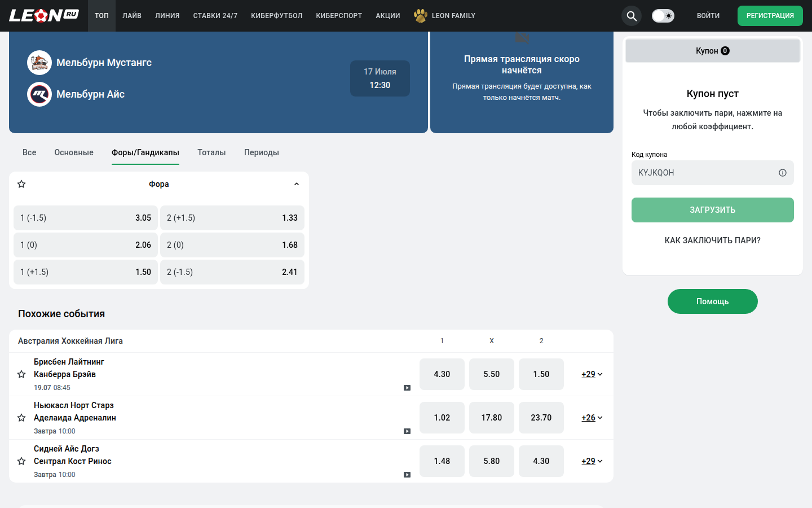Select handicap 2 (+1.5) odds 1.33
The width and height of the screenshot is (812, 508).
point(232,218)
